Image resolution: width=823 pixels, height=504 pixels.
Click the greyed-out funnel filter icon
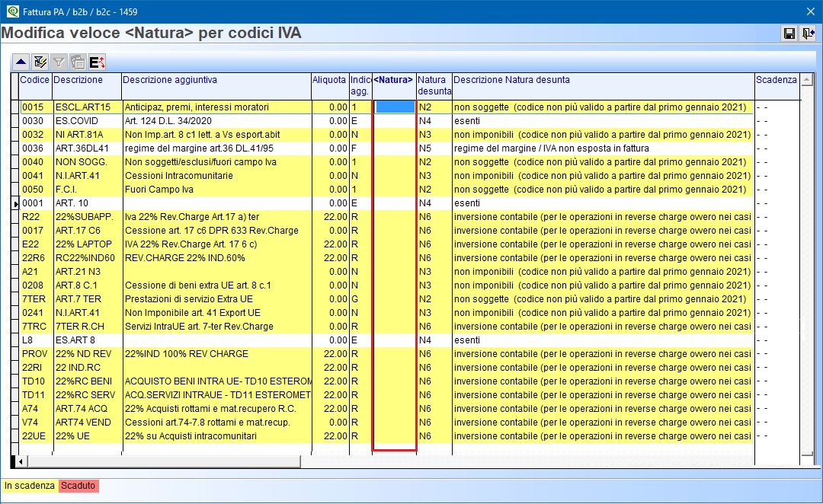pyautogui.click(x=59, y=62)
